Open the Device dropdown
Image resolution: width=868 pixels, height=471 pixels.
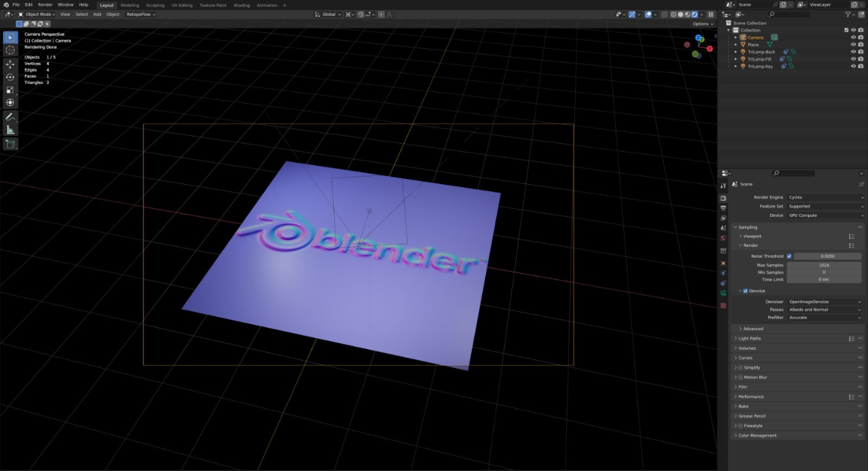tap(826, 215)
